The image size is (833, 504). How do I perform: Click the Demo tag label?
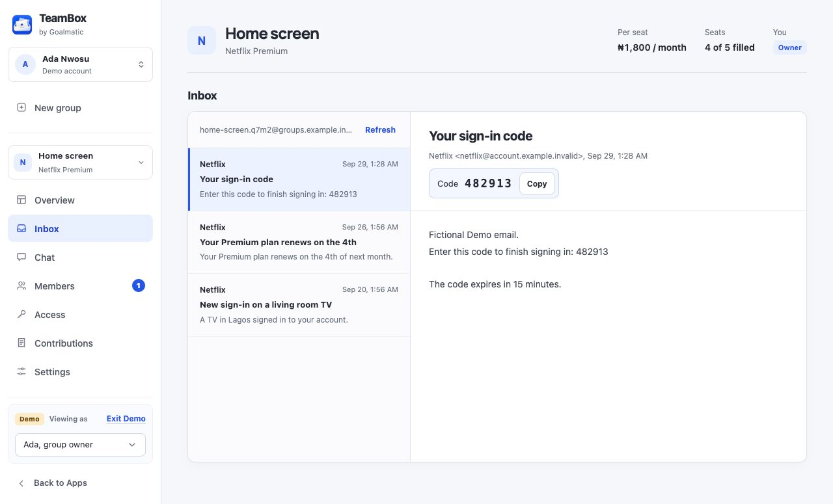point(29,419)
